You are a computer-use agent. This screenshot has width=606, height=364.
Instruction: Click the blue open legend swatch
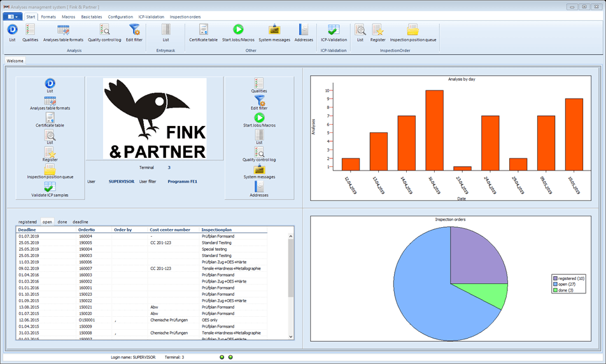click(555, 284)
